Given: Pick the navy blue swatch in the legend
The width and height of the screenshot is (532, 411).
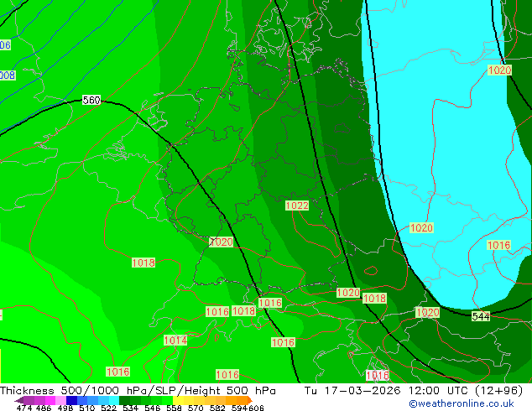Looking at the screenshot, I should pos(71,400).
